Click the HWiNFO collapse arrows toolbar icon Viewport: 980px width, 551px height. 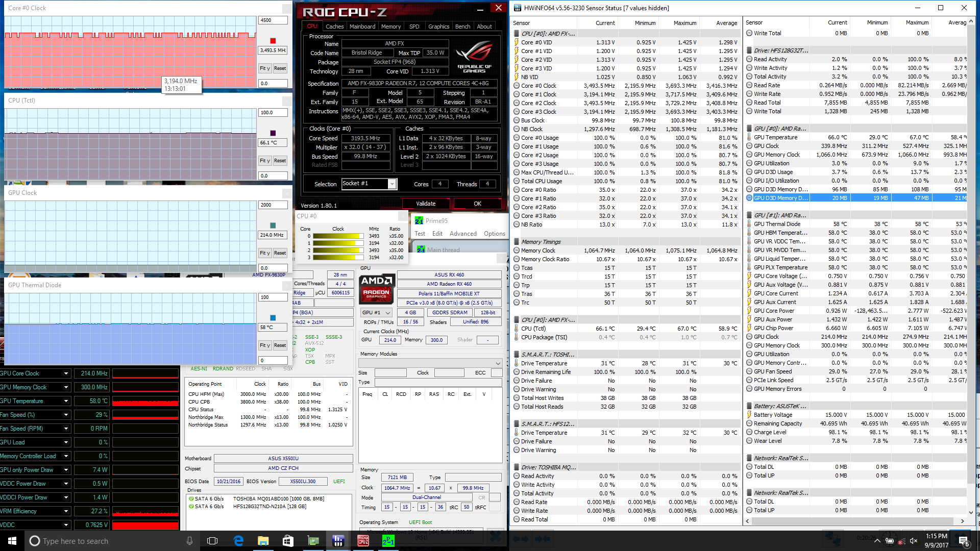click(x=543, y=539)
